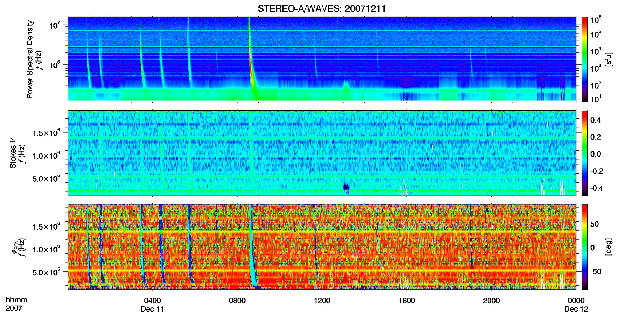Viewport: 644px width, 332px height.
Task: Click the 0000 time tick label
Action: (576, 300)
